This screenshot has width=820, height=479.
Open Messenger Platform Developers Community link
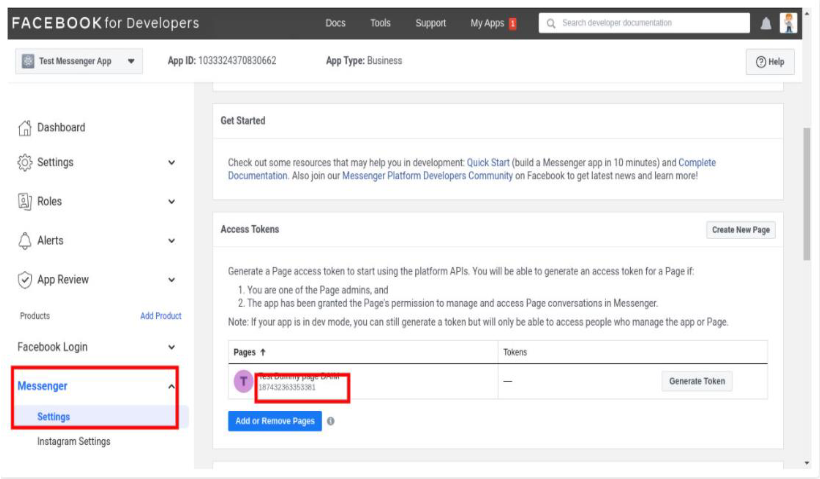tap(427, 176)
